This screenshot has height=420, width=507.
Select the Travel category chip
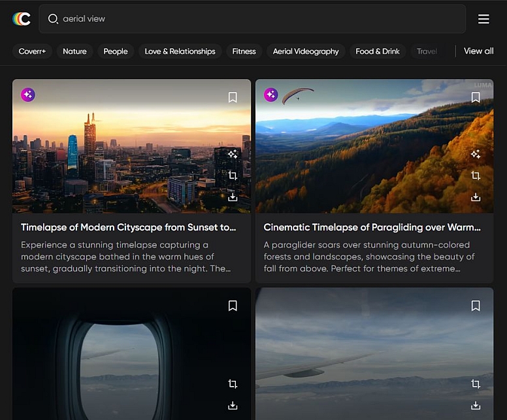[x=427, y=51]
